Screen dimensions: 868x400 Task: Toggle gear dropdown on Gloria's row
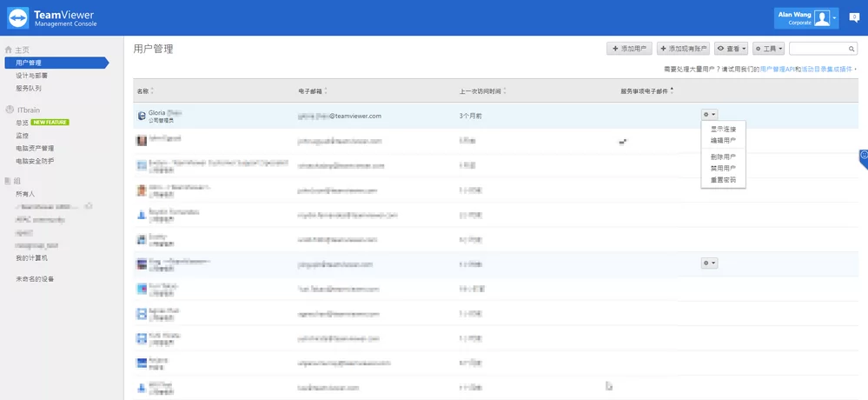(709, 114)
